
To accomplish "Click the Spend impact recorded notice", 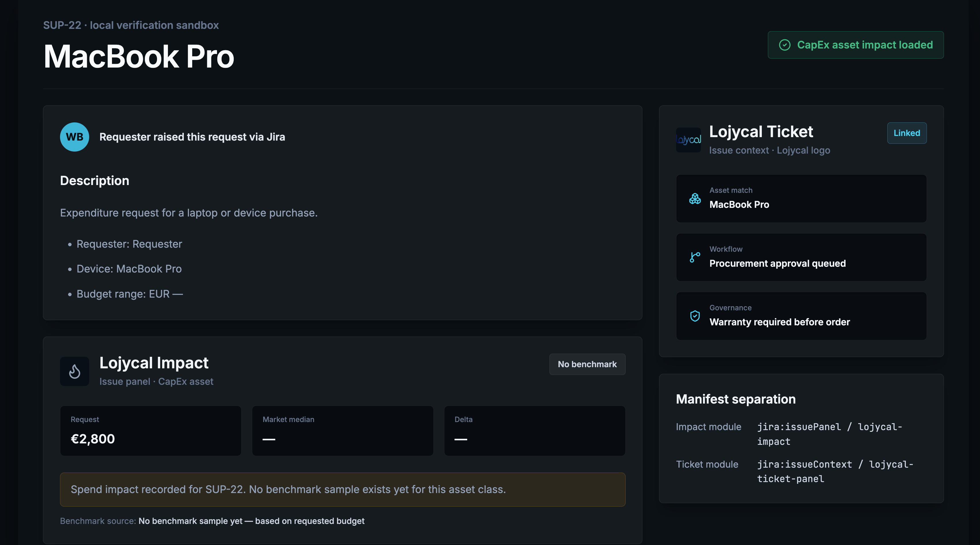I will coord(343,490).
